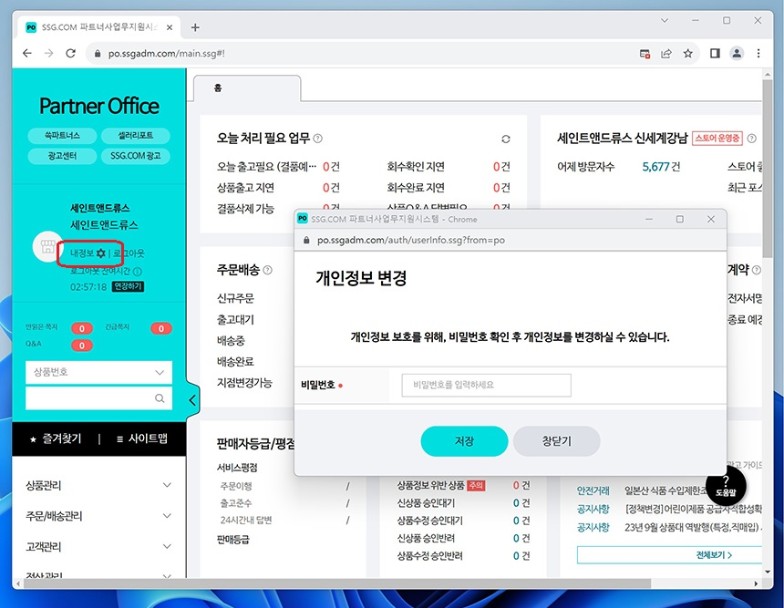Image resolution: width=784 pixels, height=608 pixels.
Task: Open the 도움말 round help button
Action: click(x=726, y=486)
